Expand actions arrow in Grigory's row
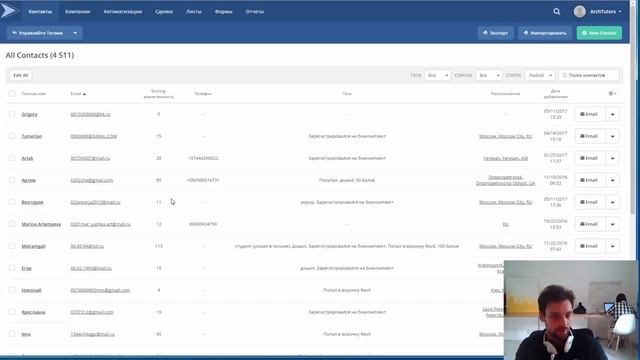Viewport: 640px width, 360px height. pos(612,114)
